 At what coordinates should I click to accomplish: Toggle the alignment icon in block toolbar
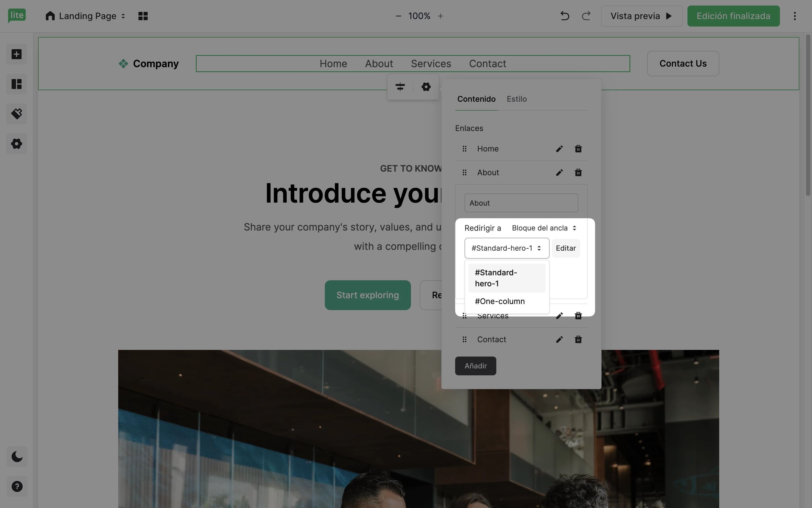[x=400, y=87]
